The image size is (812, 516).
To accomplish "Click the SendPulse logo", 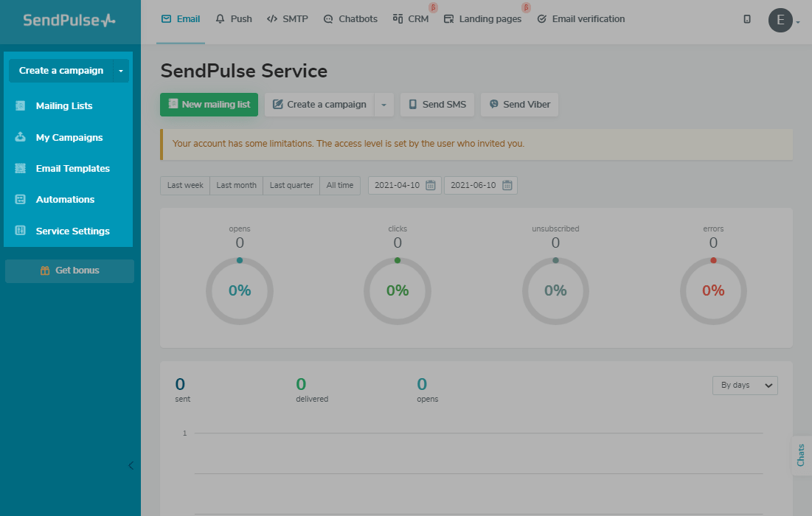I will pyautogui.click(x=69, y=20).
